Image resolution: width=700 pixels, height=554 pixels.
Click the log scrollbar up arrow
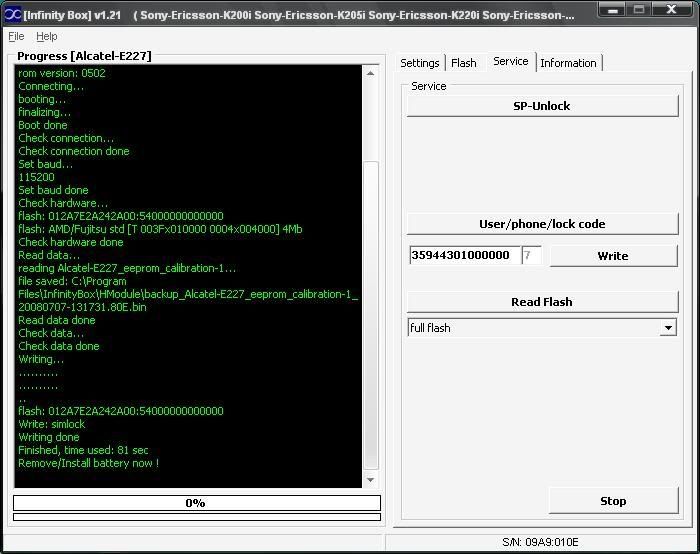[x=371, y=73]
